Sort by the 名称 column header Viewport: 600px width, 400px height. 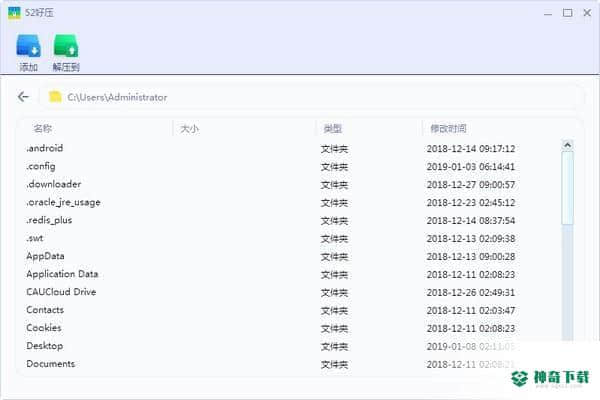(42, 128)
